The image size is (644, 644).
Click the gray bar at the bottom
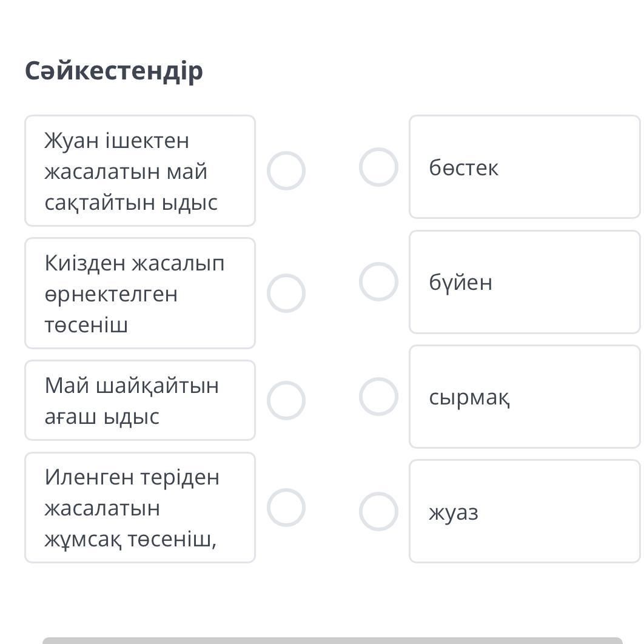tap(332, 640)
